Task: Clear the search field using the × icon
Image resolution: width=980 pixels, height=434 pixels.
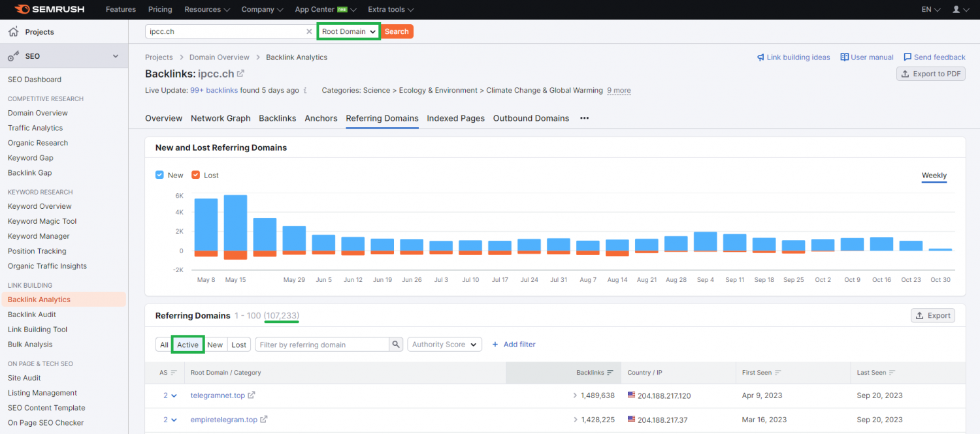Action: click(x=309, y=31)
